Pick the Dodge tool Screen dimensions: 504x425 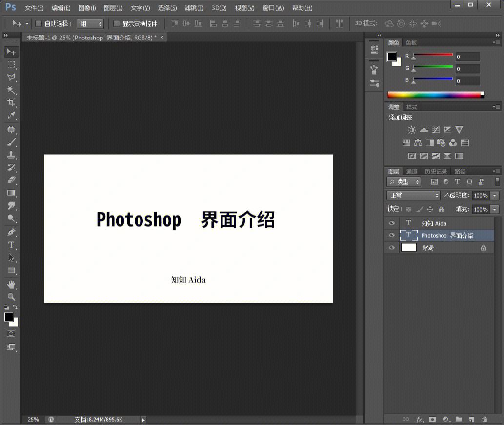[11, 219]
